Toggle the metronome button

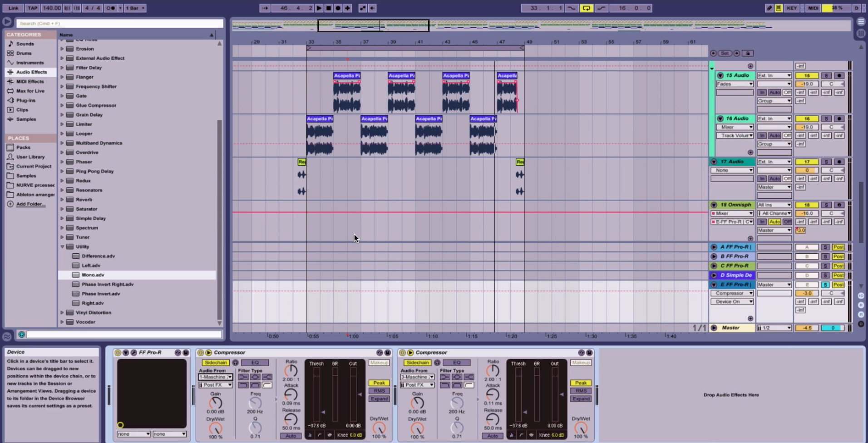110,8
